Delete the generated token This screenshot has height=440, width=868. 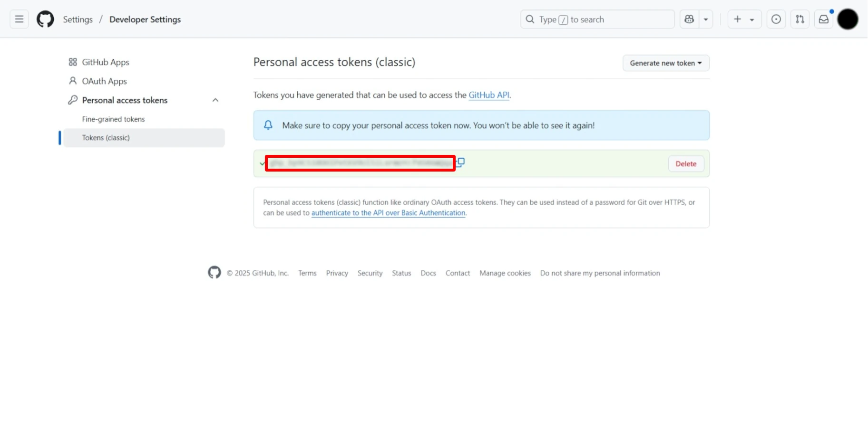(685, 164)
